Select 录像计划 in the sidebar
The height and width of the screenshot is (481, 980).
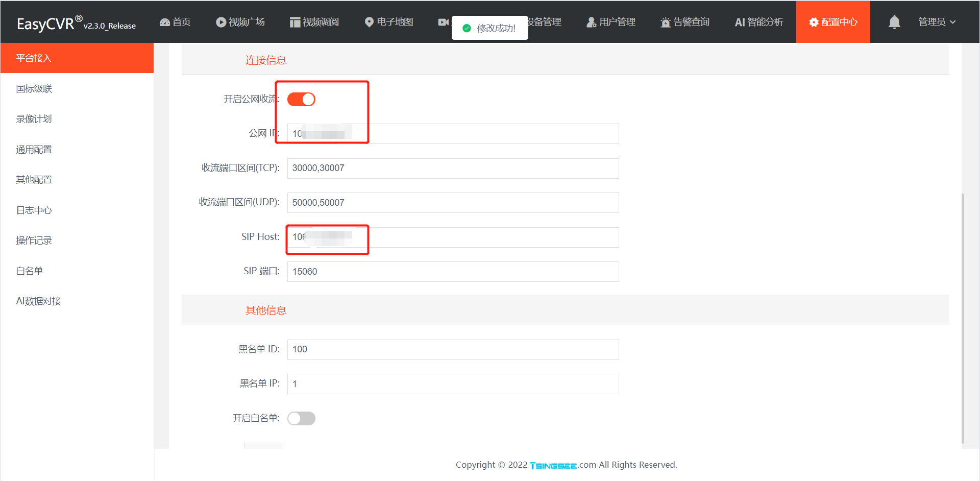(x=77, y=119)
